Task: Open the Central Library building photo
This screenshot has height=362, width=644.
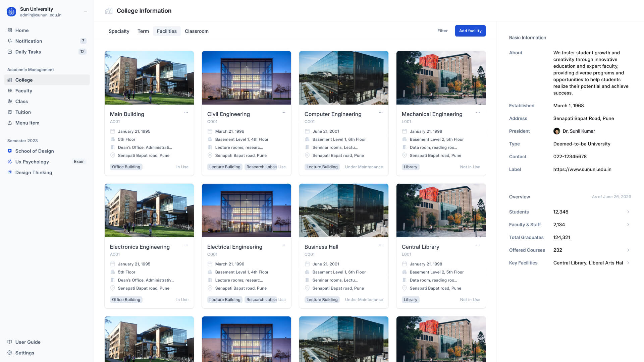Action: click(441, 210)
